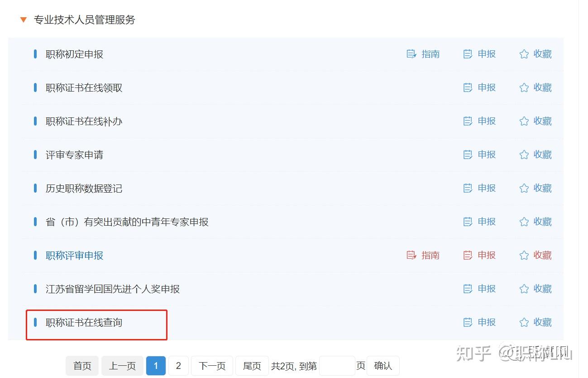The width and height of the screenshot is (588, 378).
Task: Click the 申报 icon for 职称证书在线领取
Action: click(468, 87)
